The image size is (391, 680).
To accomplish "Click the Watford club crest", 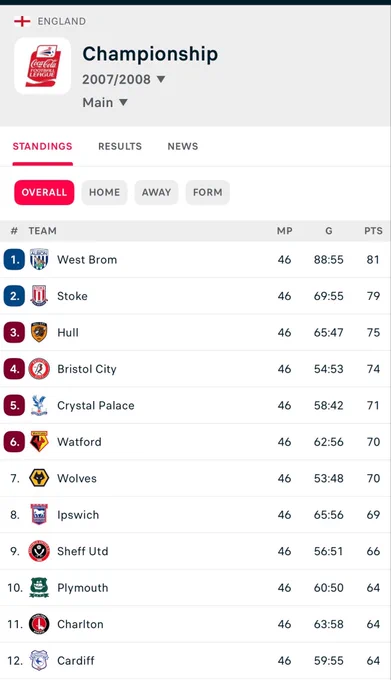I will pos(39,441).
